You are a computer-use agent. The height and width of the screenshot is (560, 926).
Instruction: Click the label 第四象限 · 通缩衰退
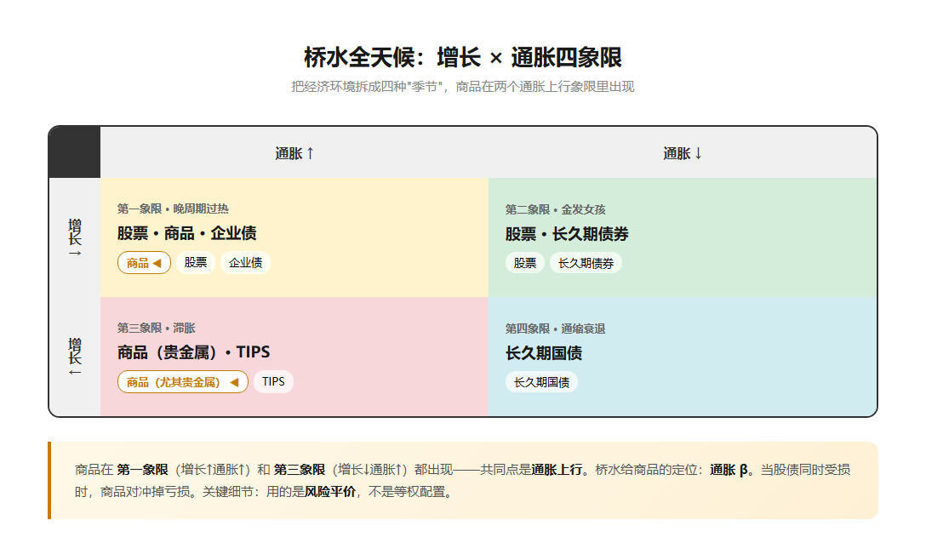click(555, 329)
